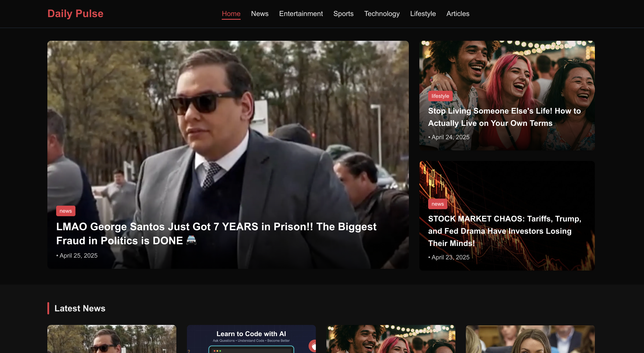644x353 pixels.
Task: Click the April 24, 2025 date
Action: (450, 137)
